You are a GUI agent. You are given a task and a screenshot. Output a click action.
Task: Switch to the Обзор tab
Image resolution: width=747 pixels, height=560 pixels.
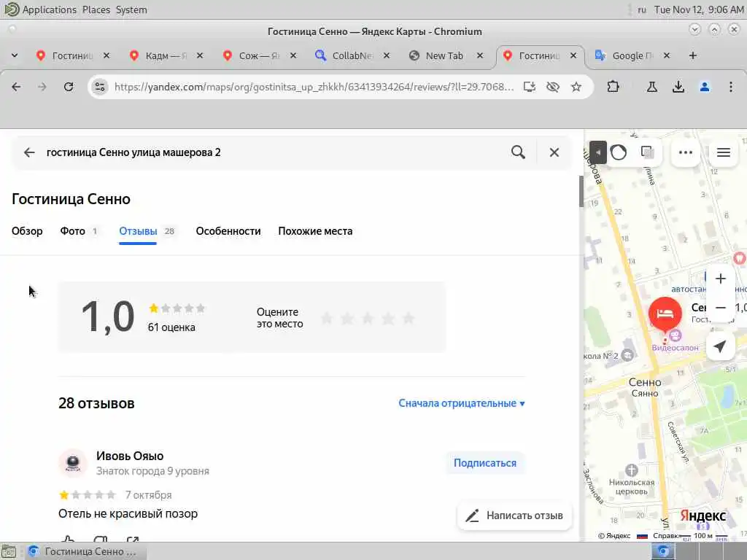27,231
